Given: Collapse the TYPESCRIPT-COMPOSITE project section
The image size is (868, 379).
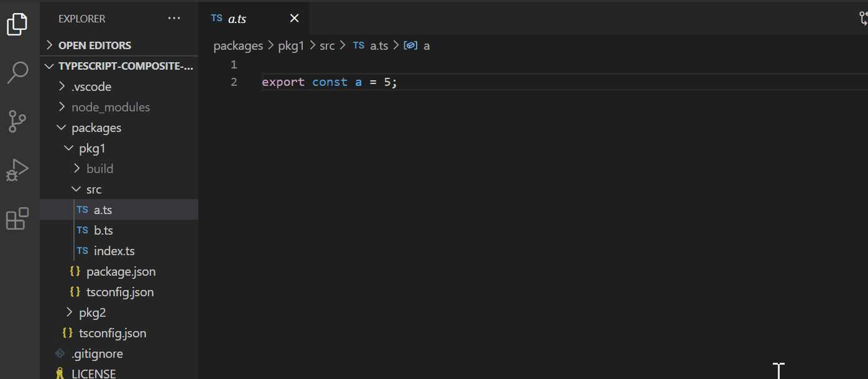Looking at the screenshot, I should click(x=49, y=65).
